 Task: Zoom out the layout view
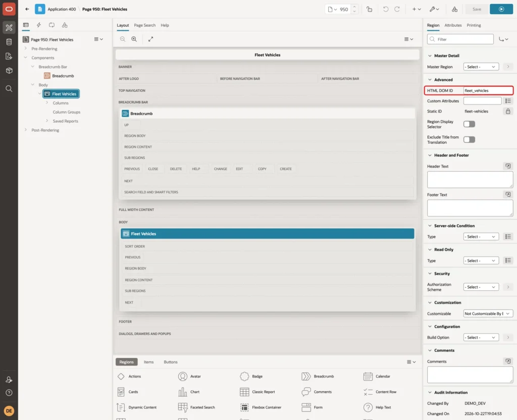123,39
